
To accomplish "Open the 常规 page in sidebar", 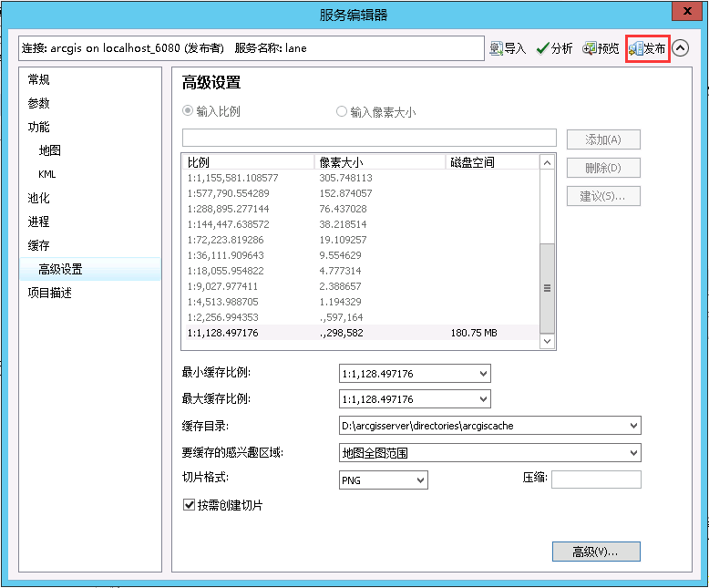I will click(39, 79).
